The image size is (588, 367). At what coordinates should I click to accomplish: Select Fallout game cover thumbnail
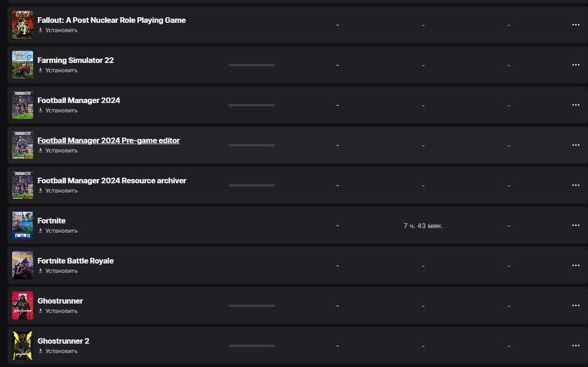22,25
